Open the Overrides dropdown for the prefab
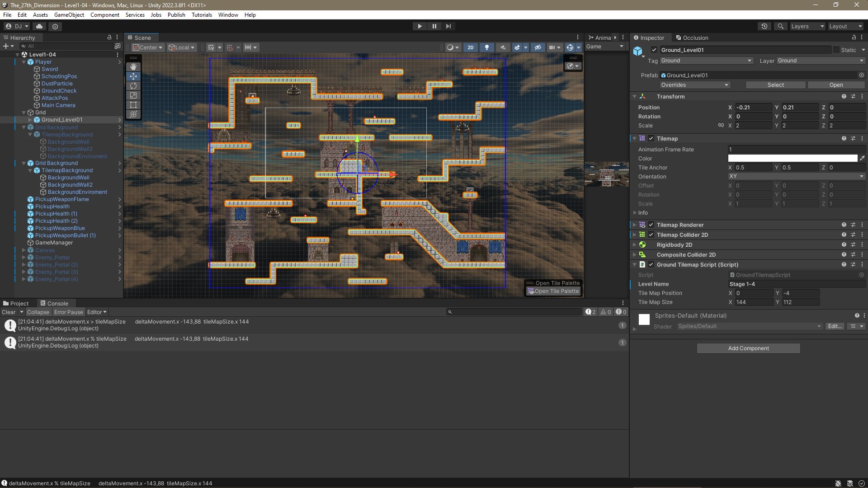 coord(694,85)
